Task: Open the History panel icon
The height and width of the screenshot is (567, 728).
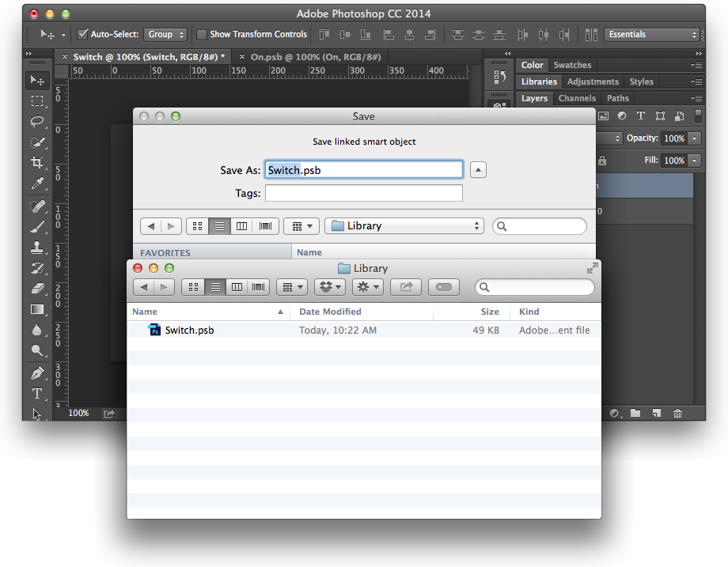Action: 499,77
